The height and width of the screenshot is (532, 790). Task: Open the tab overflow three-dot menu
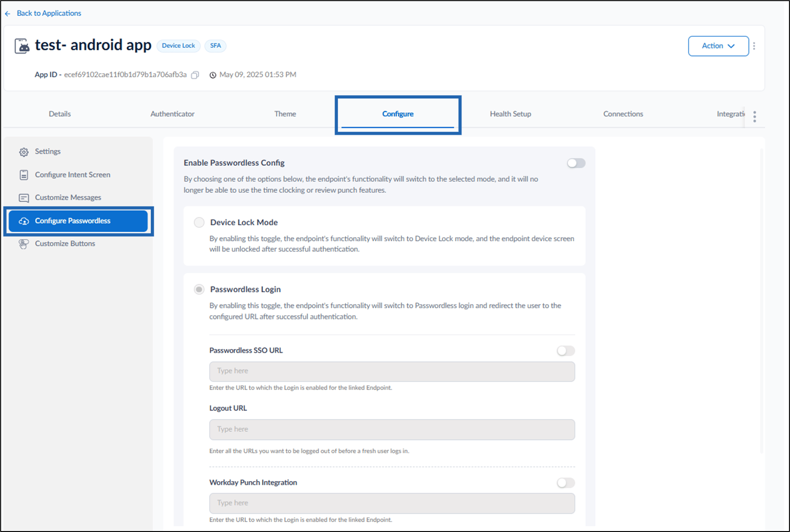point(755,116)
